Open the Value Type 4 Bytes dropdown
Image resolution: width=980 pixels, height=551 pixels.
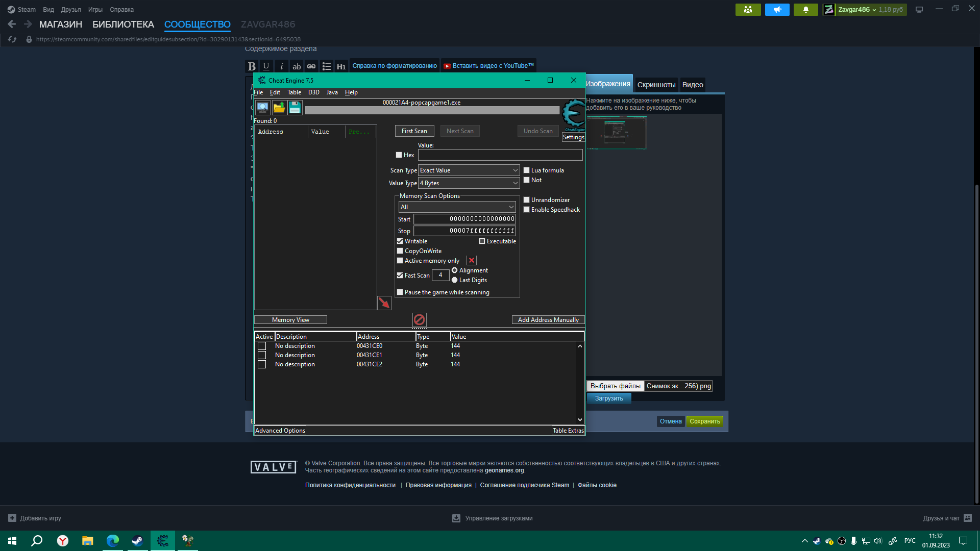pos(469,183)
